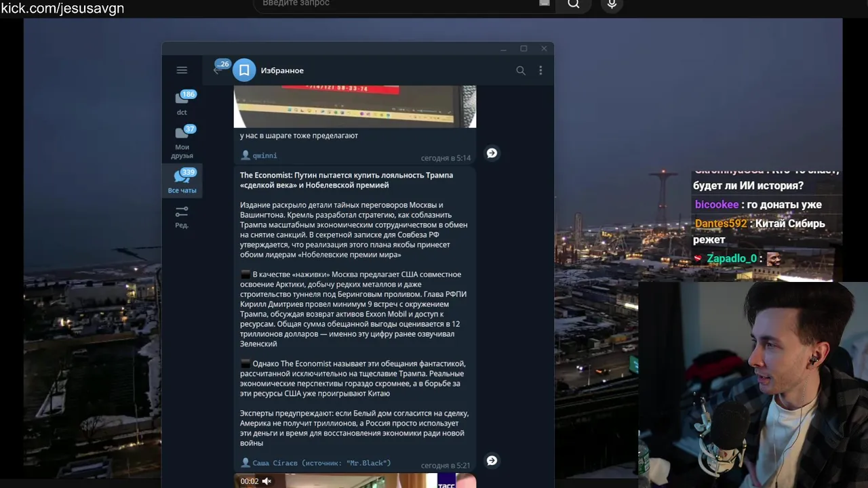This screenshot has height=488, width=868.
Task: Switch to the Все чаты folder
Action: click(182, 182)
